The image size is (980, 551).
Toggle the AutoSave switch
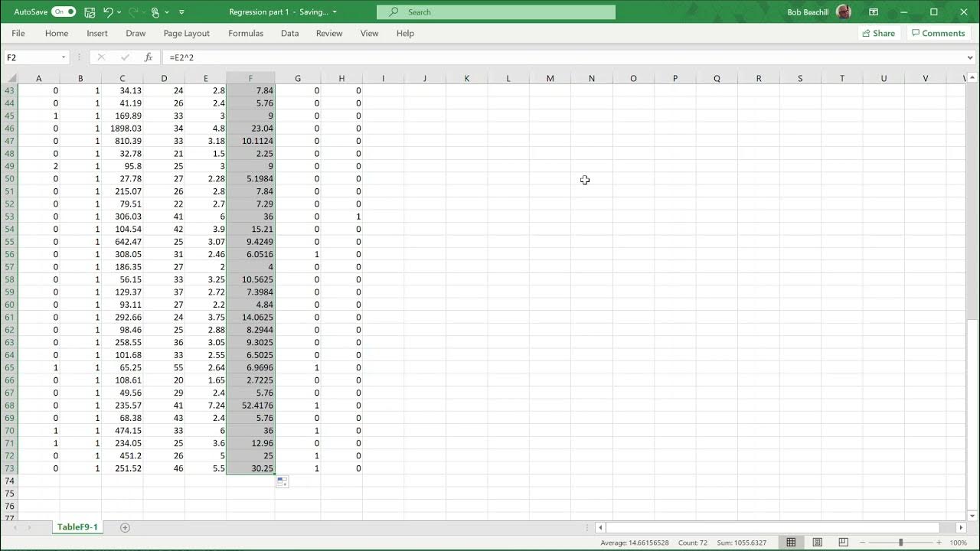click(63, 12)
